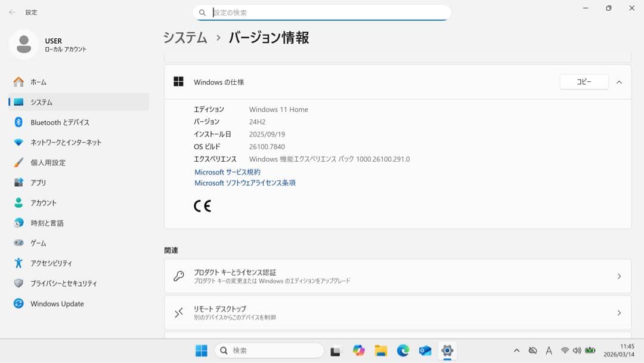Click the Bluetooth icon in sidebar
The height and width of the screenshot is (363, 644).
(18, 122)
